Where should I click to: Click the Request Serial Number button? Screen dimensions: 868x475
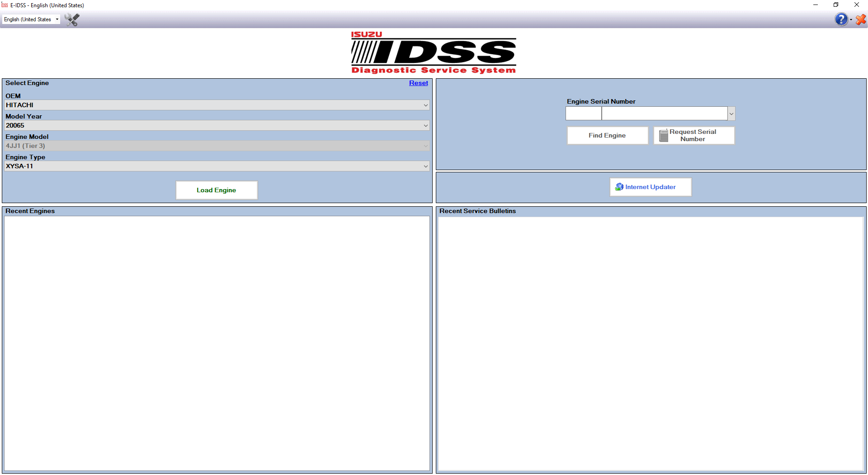click(x=694, y=135)
